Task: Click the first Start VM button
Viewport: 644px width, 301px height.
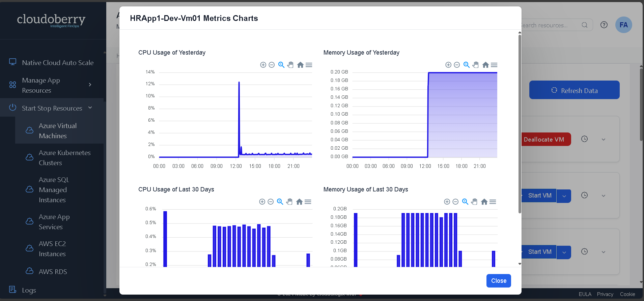Action: click(539, 195)
